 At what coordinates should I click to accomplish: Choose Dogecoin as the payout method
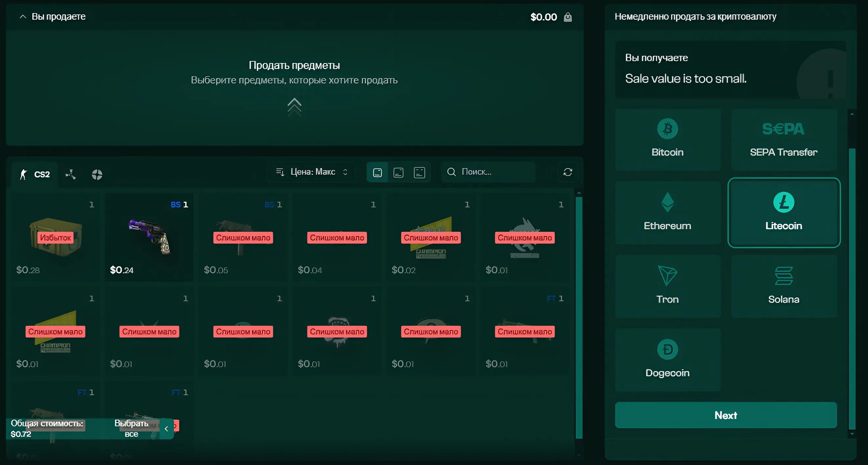(667, 360)
